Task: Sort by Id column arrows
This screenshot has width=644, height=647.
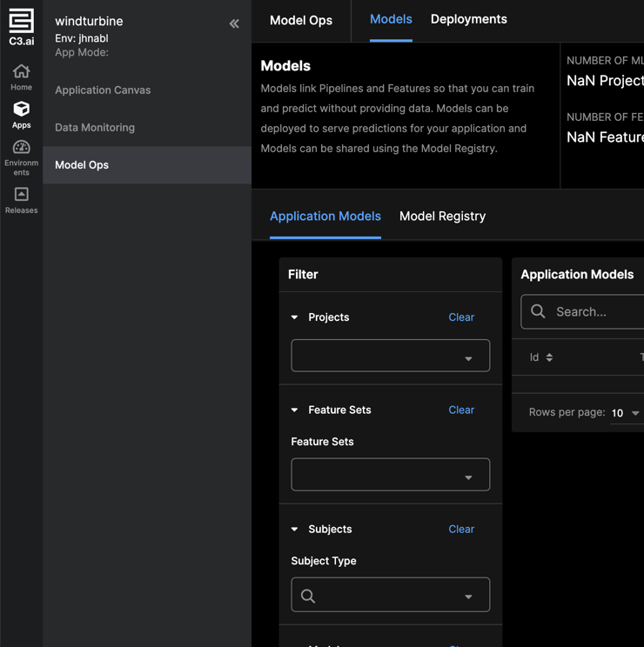Action: 549,357
